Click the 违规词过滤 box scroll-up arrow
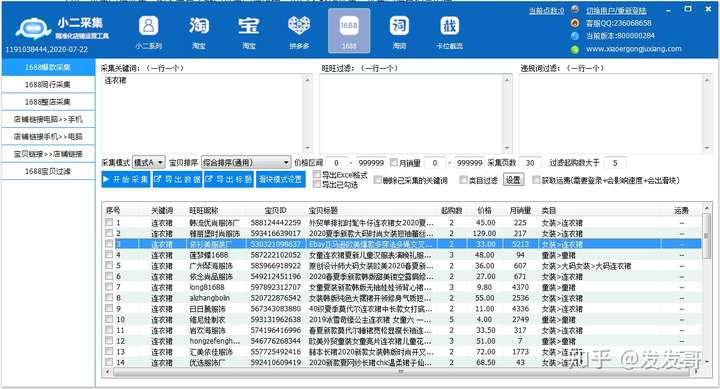 click(707, 80)
